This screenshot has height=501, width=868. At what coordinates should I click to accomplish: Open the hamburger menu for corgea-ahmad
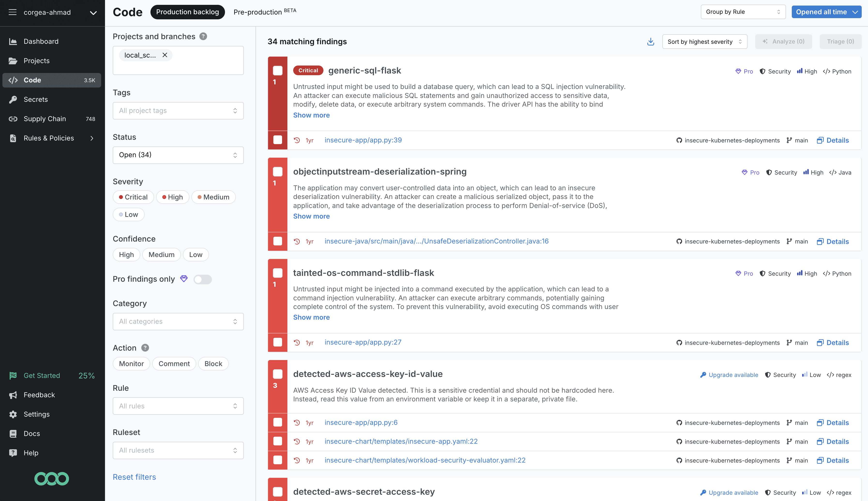click(x=12, y=12)
